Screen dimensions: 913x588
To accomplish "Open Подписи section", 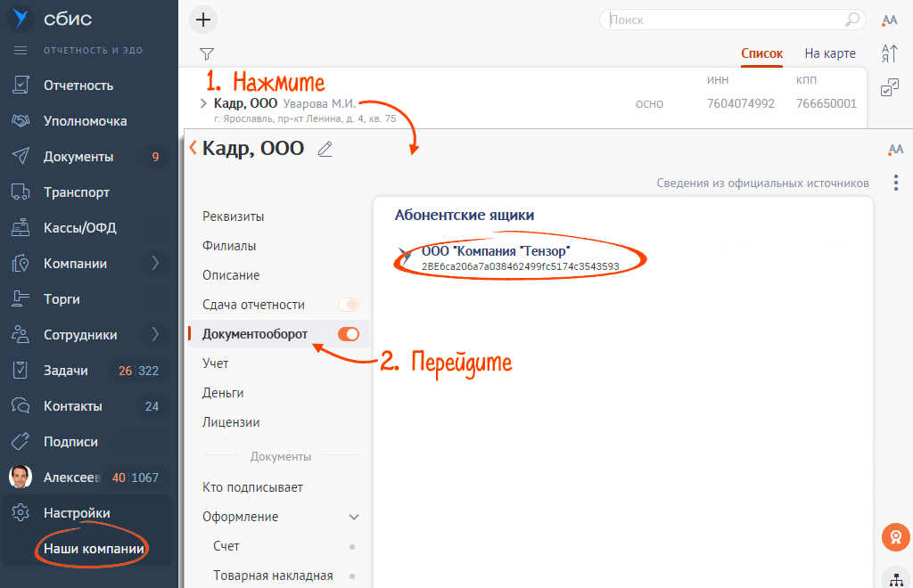I will coord(70,442).
